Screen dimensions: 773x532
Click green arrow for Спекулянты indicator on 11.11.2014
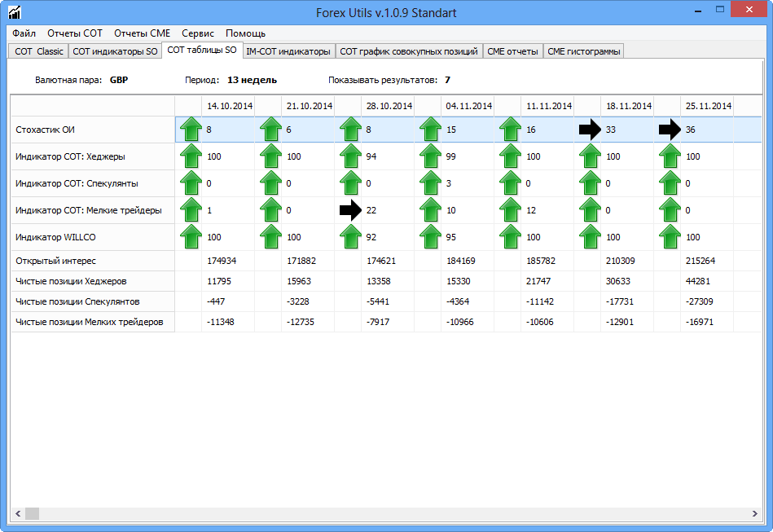[x=510, y=183]
